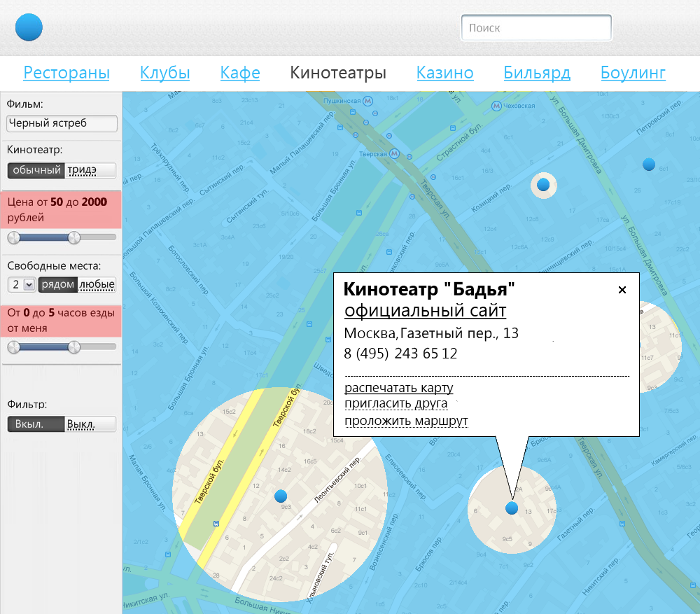Switch cinema type to тридэ

[x=91, y=170]
